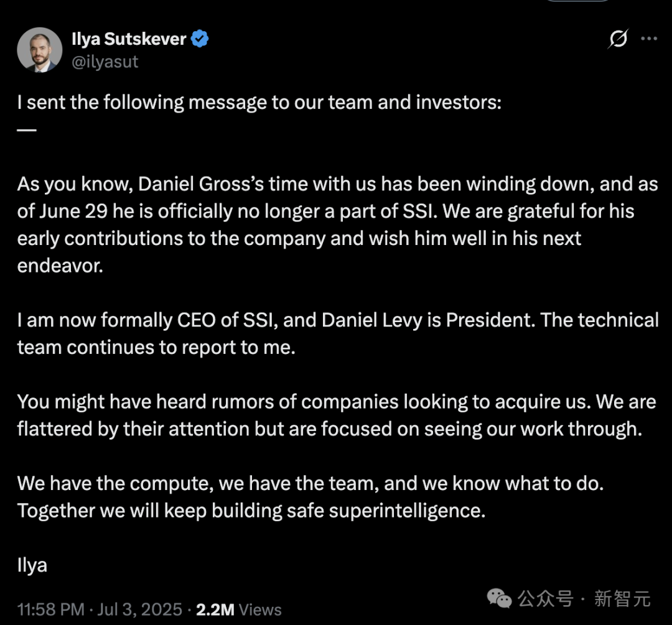Image resolution: width=672 pixels, height=625 pixels.
Task: Click the partially visible button at top edge
Action: (x=577, y=1)
